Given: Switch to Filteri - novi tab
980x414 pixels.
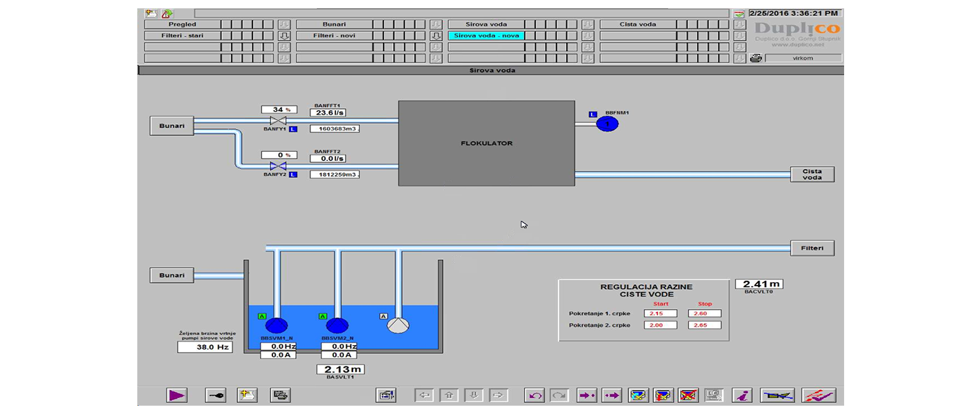Looking at the screenshot, I should coord(334,35).
